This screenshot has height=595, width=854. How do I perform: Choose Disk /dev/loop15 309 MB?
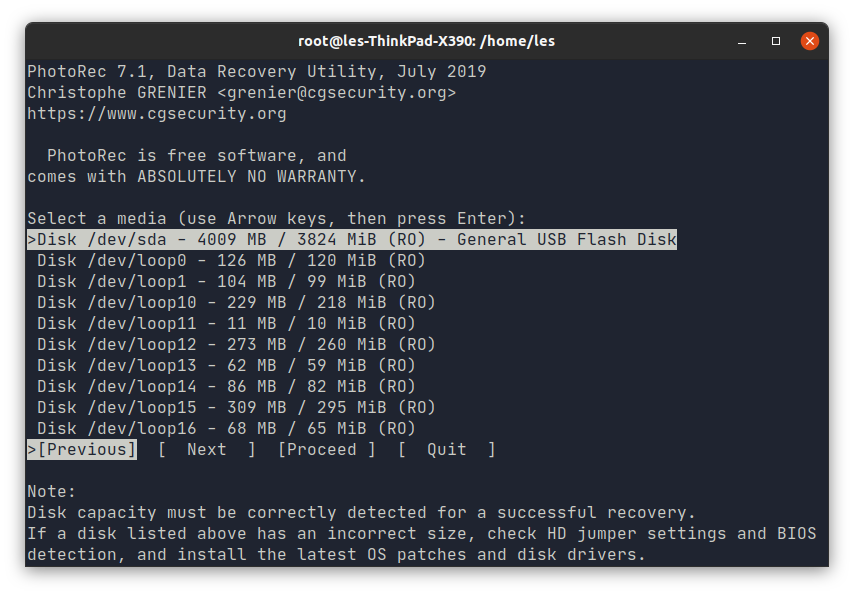click(236, 408)
